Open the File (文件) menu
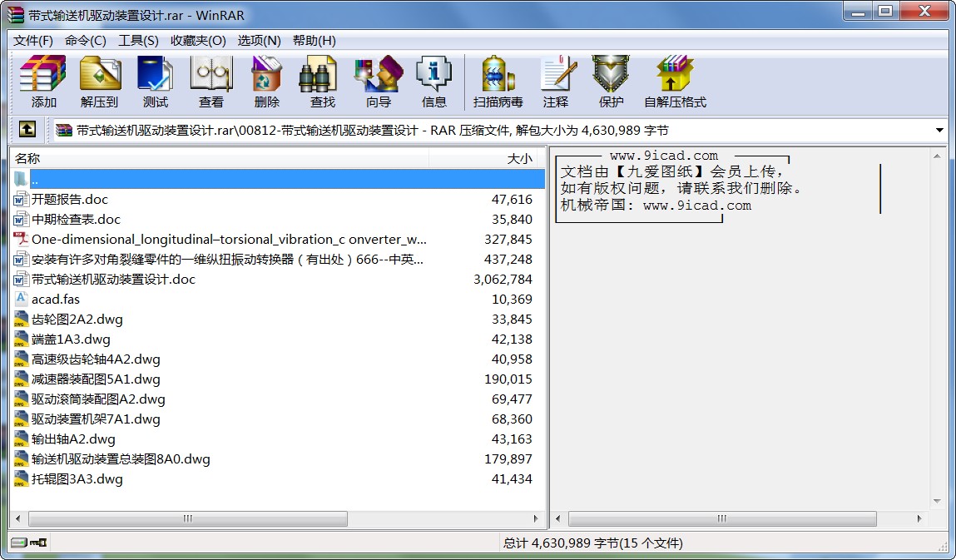 point(33,40)
